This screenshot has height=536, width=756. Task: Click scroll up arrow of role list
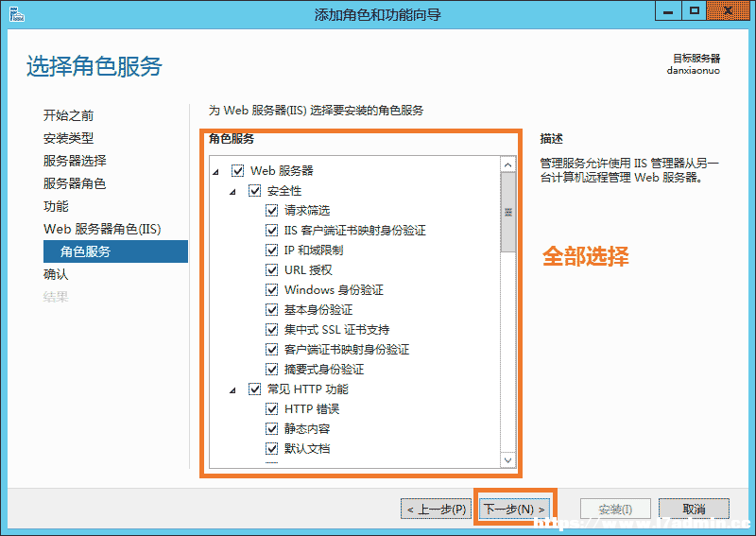[x=507, y=165]
